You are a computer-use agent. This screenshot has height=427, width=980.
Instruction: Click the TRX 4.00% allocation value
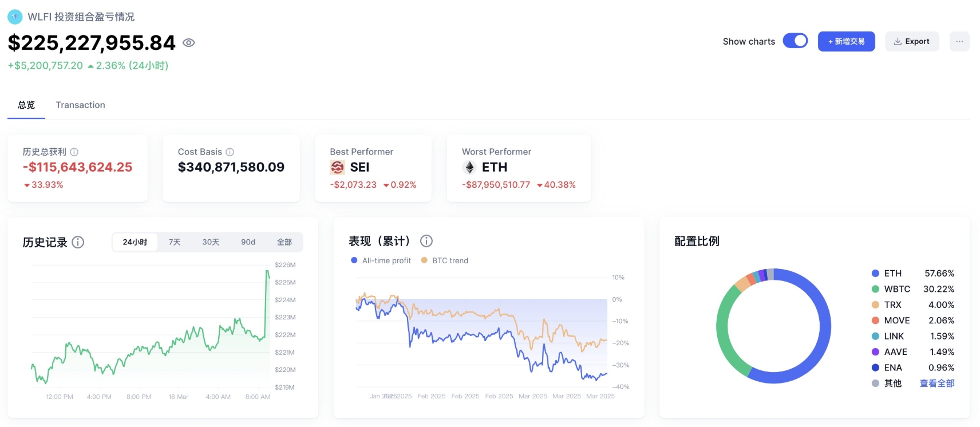[x=941, y=305]
